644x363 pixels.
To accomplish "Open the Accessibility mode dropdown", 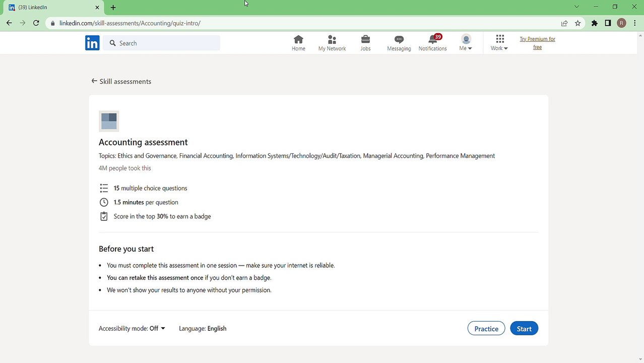I will pyautogui.click(x=132, y=328).
